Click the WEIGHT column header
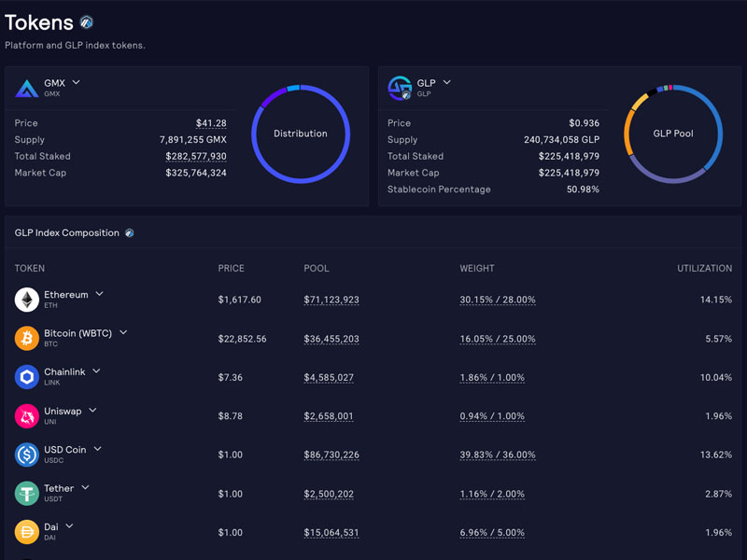Screen dimensions: 747x560 click(477, 268)
